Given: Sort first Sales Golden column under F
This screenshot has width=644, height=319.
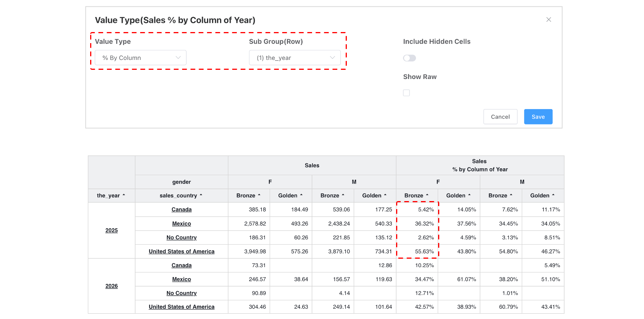Looking at the screenshot, I should pyautogui.click(x=301, y=195).
